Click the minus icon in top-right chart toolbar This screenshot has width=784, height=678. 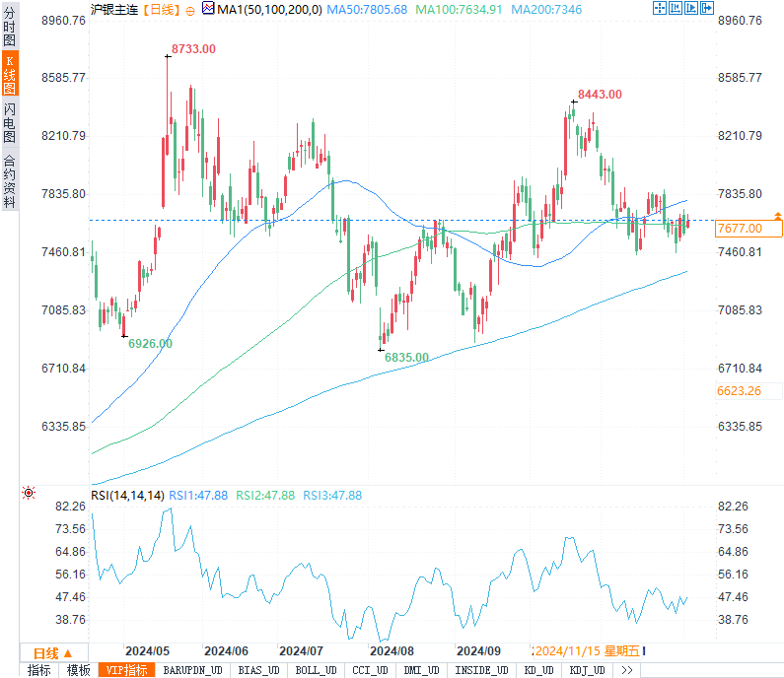[675, 9]
